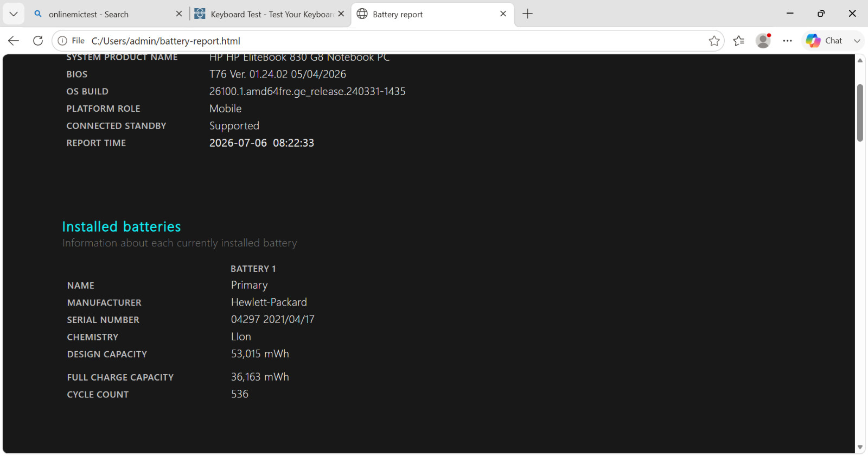Image resolution: width=868 pixels, height=456 pixels.
Task: Click the Keyboard Test tab favicon
Action: (x=200, y=14)
